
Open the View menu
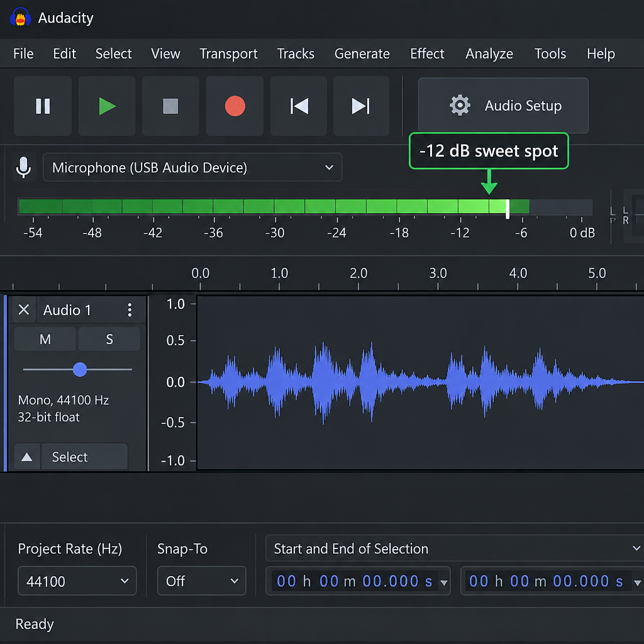pos(165,53)
